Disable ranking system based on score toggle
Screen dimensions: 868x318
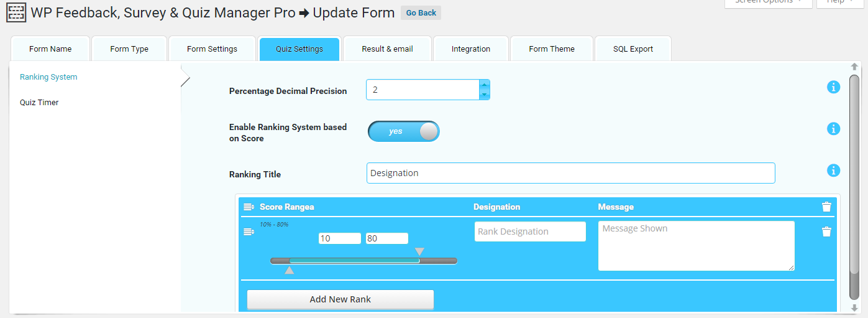click(x=404, y=131)
